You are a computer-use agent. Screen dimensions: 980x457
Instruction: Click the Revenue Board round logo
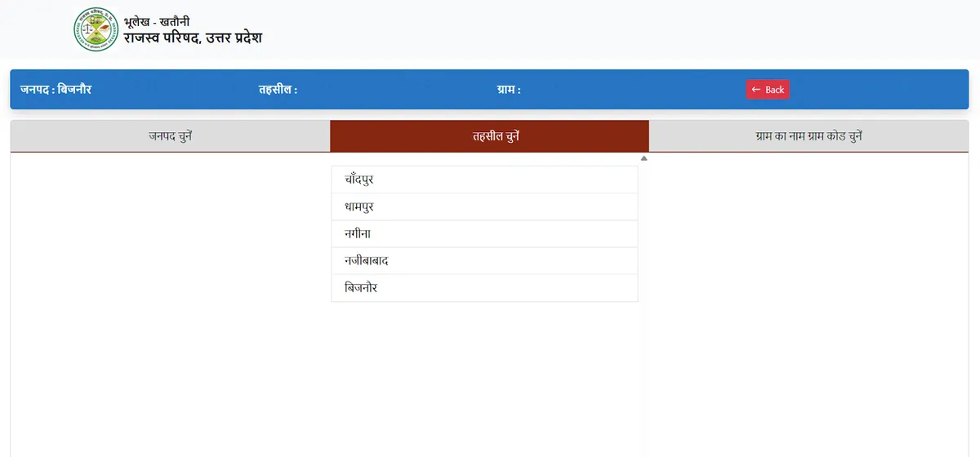click(x=96, y=29)
